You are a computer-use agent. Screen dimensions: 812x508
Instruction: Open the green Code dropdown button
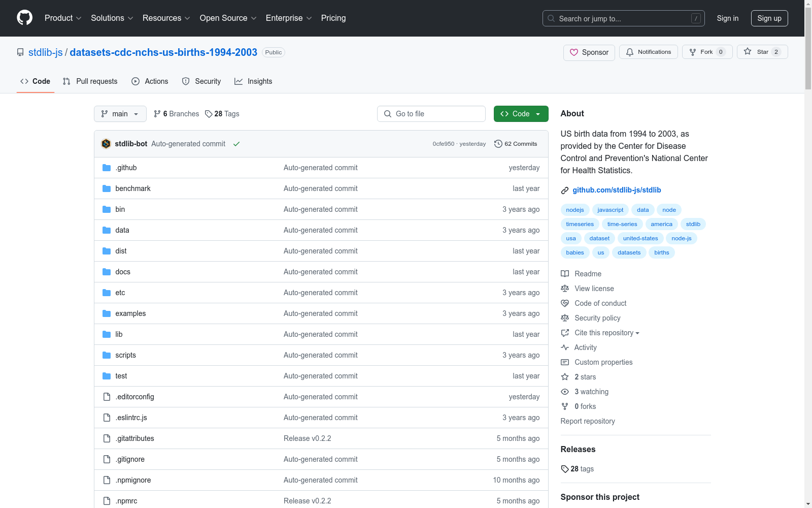(521, 114)
